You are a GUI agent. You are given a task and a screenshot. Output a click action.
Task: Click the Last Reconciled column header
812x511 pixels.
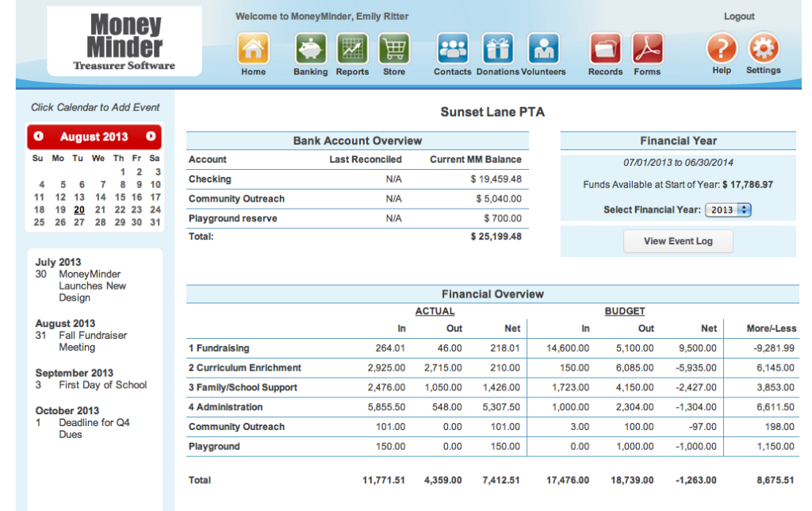coord(366,159)
